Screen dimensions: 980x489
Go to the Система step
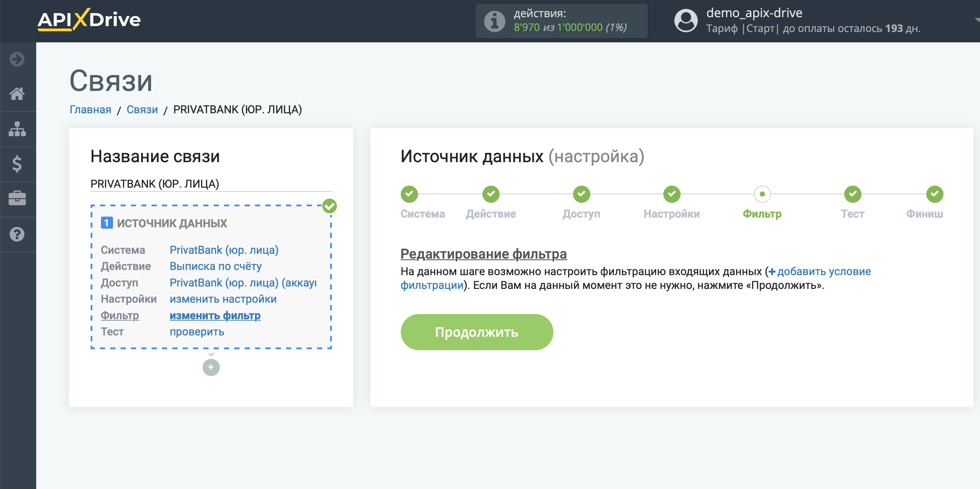(409, 194)
